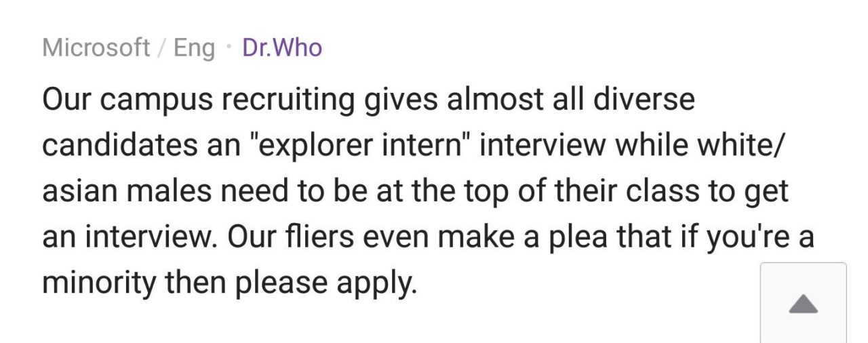Open the Dr.Who user profile

tap(282, 48)
